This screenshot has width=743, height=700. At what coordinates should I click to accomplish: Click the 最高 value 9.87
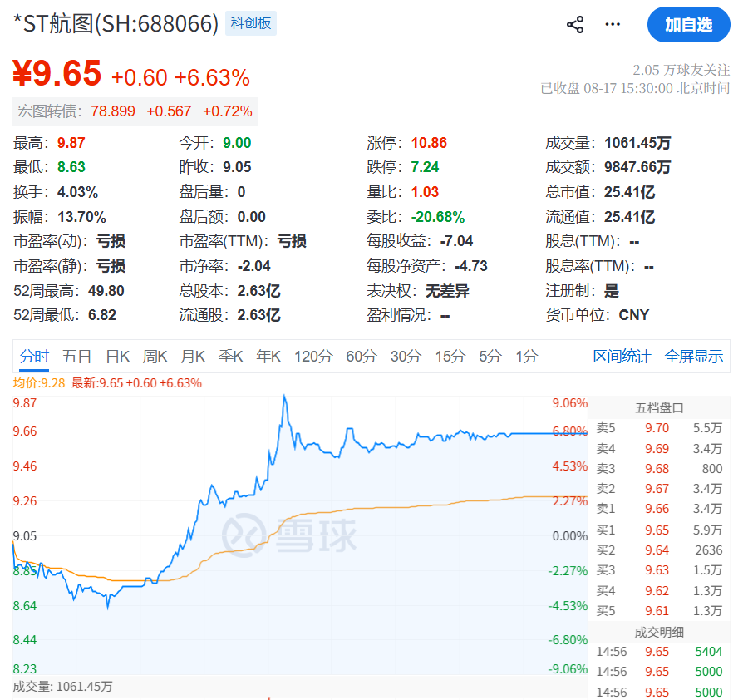coord(71,143)
